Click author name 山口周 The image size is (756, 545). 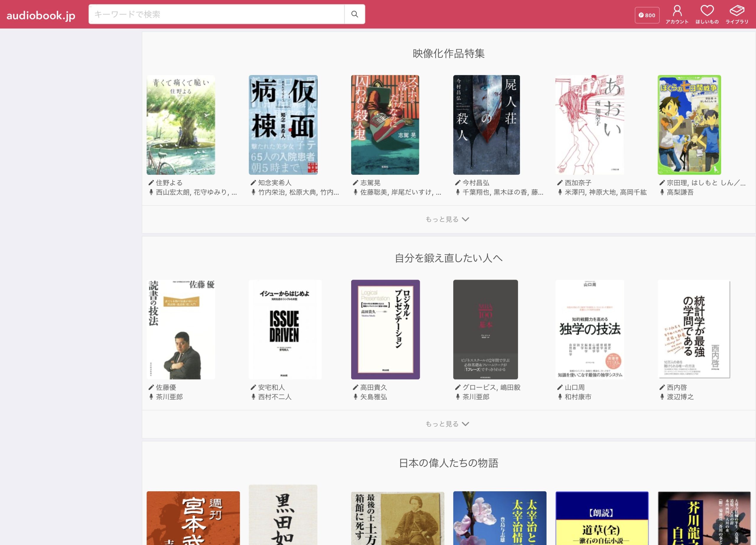575,387
